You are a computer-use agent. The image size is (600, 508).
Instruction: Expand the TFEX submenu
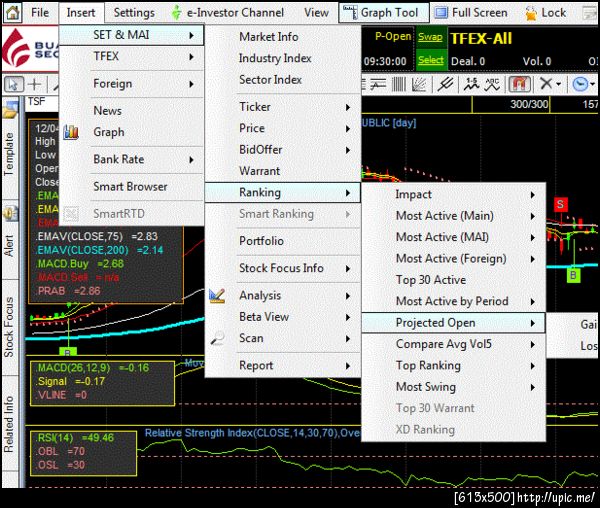click(x=132, y=57)
